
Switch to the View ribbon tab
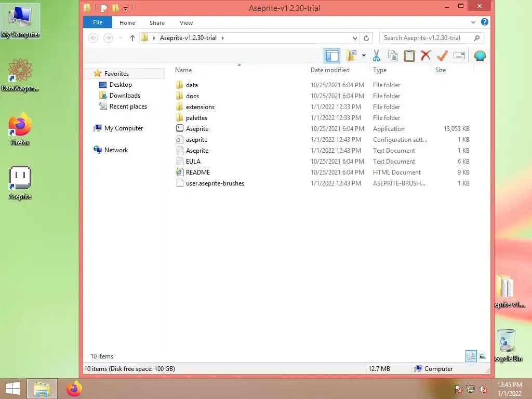(186, 23)
